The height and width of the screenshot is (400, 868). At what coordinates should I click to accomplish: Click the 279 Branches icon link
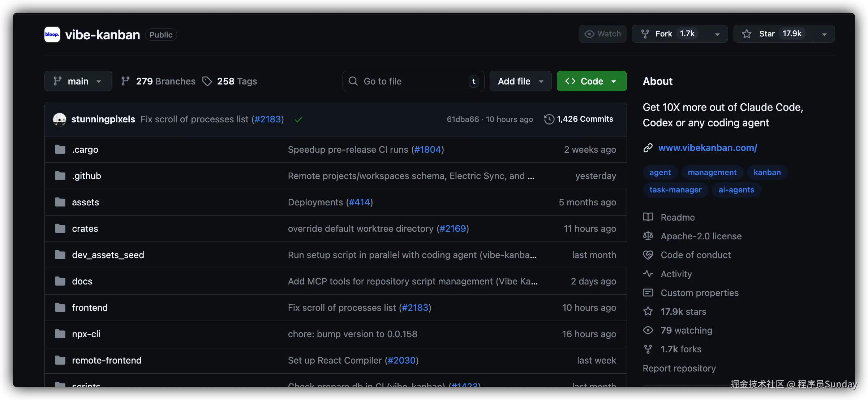[x=159, y=81]
